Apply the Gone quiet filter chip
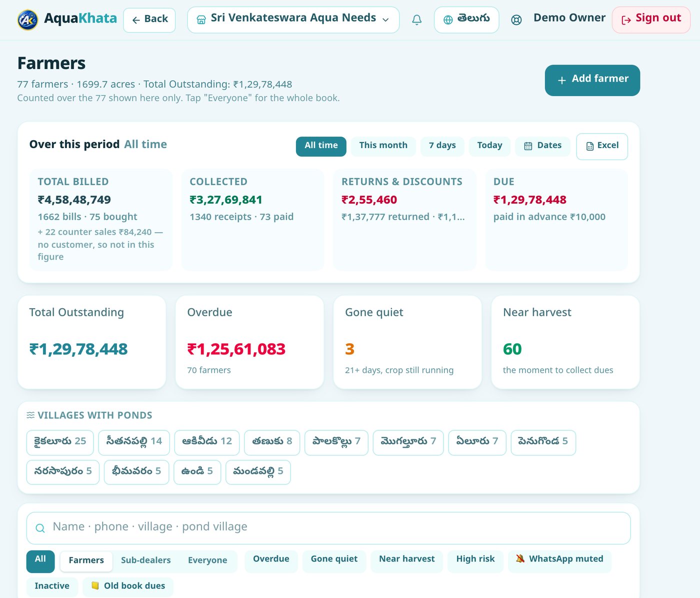 tap(334, 560)
